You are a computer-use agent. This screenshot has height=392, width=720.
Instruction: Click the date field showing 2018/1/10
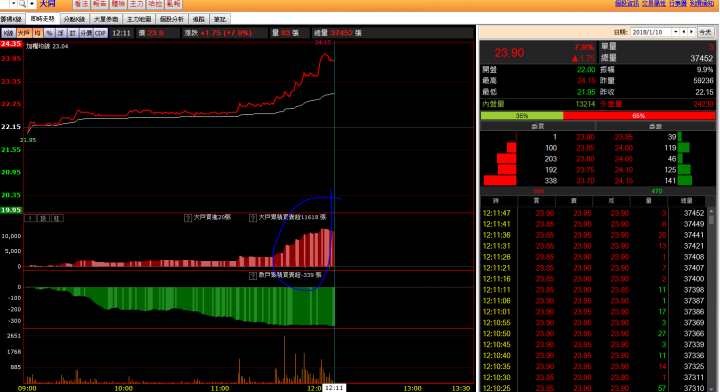651,32
